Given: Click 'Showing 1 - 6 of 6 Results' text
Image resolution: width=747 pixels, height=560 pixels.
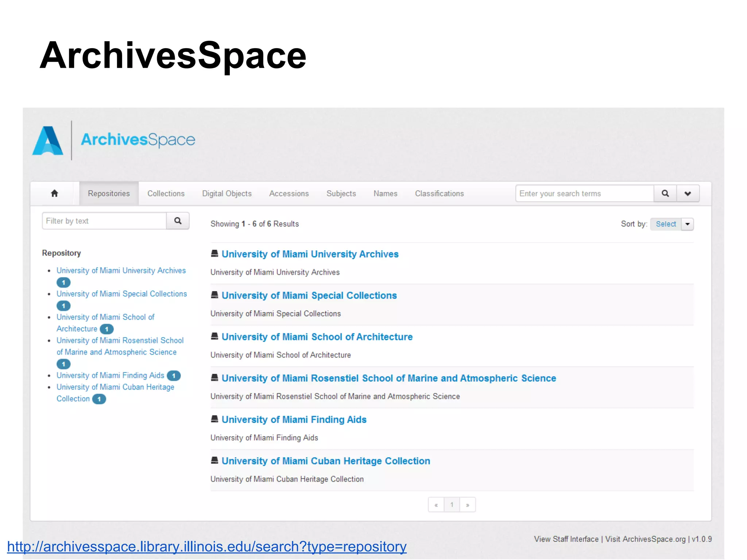Looking at the screenshot, I should click(x=255, y=224).
